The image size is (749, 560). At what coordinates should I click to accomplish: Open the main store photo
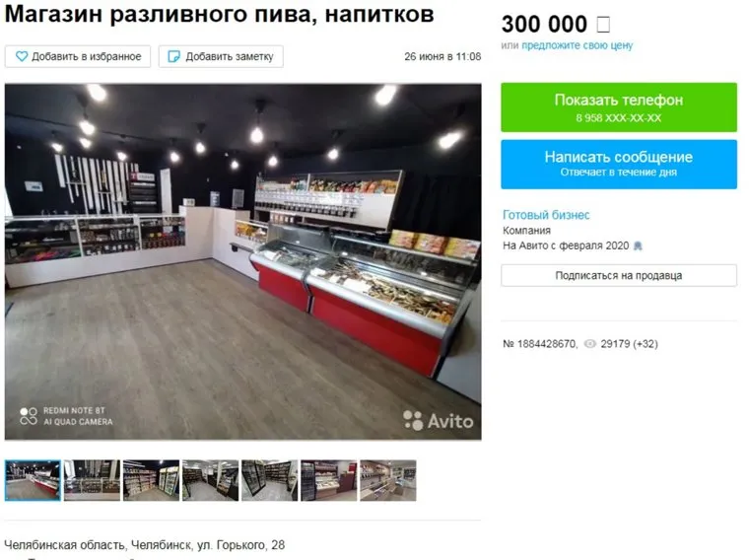pos(243,261)
